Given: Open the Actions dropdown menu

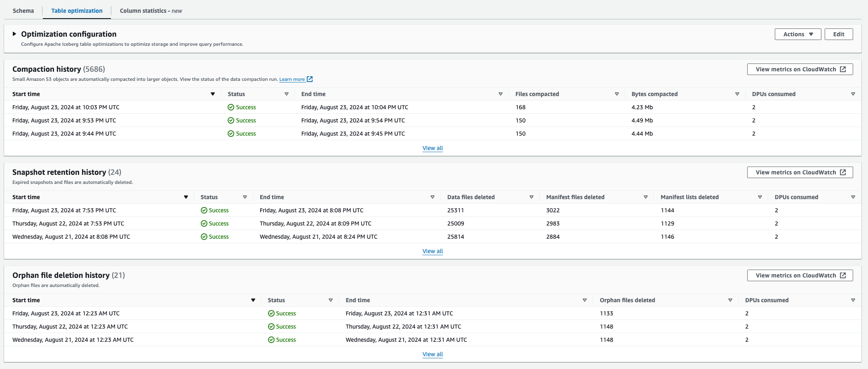Looking at the screenshot, I should [798, 34].
